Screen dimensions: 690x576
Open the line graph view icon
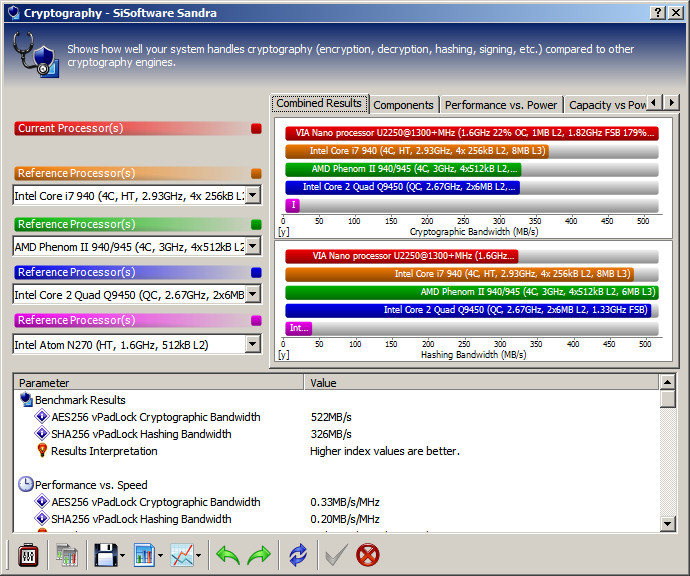(182, 554)
